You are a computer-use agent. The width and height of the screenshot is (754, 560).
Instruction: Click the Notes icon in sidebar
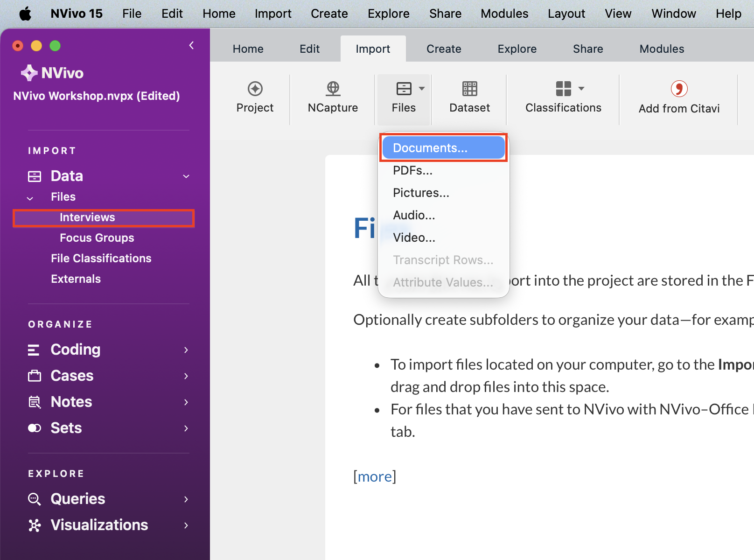coord(35,402)
